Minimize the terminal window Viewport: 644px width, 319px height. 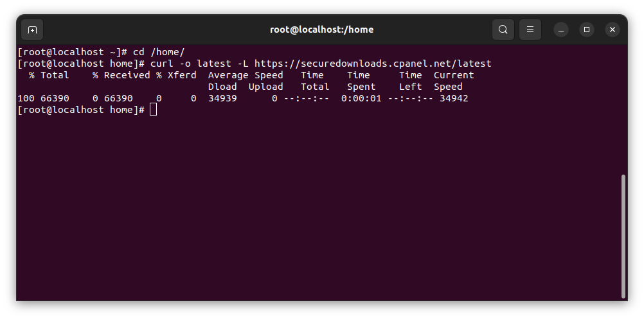(x=561, y=30)
